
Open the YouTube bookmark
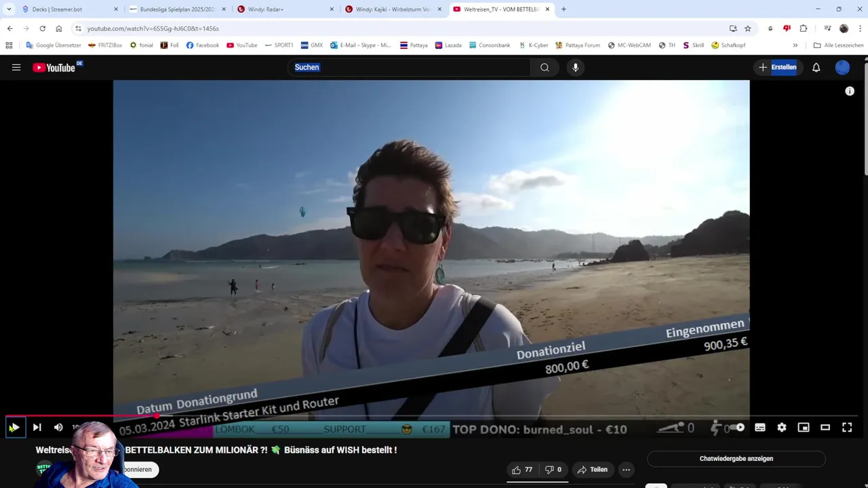(242, 45)
